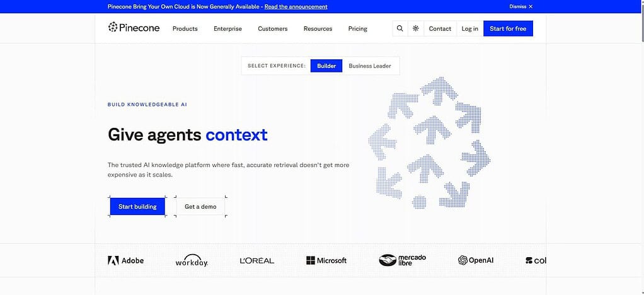Viewport: 644px width, 295px height.
Task: Open the search icon
Action: point(400,28)
